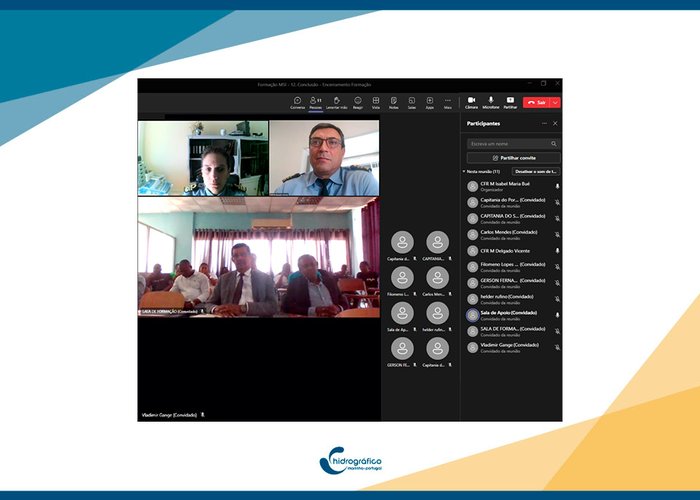Open the dropdown arrow next to Sair

555,102
